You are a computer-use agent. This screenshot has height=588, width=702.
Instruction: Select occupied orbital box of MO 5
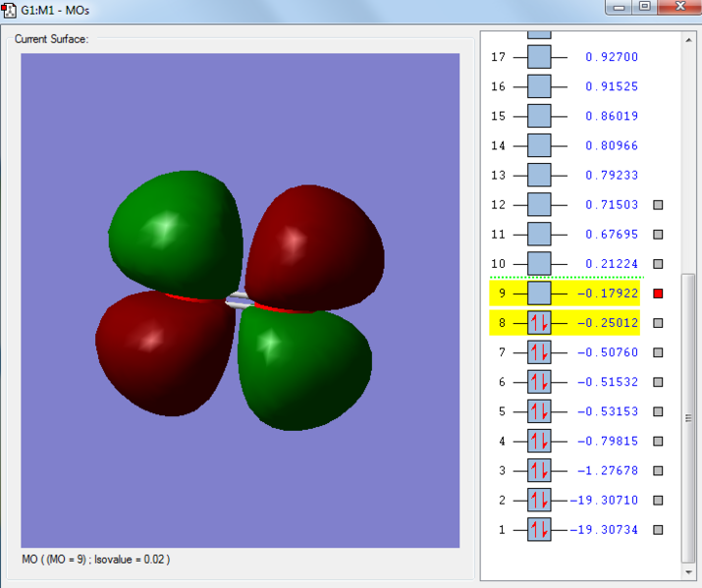(539, 411)
